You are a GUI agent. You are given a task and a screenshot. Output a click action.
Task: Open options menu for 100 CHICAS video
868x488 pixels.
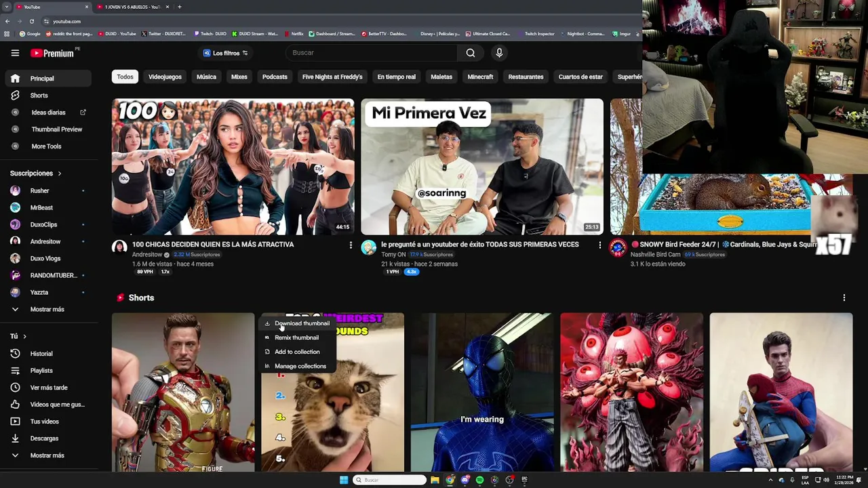click(x=351, y=245)
